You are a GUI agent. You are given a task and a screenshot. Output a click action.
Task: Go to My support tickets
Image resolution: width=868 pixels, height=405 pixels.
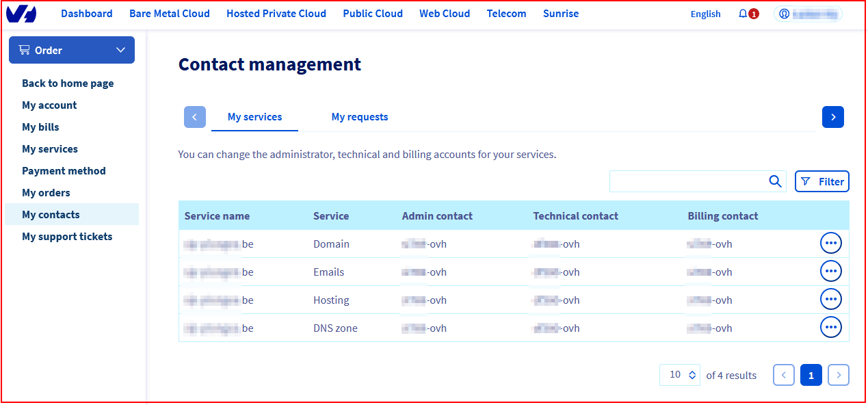pyautogui.click(x=67, y=237)
